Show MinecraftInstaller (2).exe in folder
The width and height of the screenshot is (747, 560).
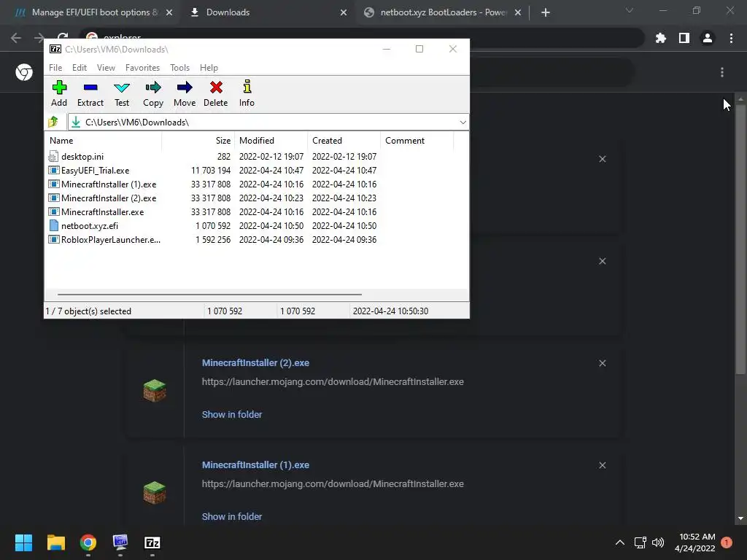pos(232,415)
